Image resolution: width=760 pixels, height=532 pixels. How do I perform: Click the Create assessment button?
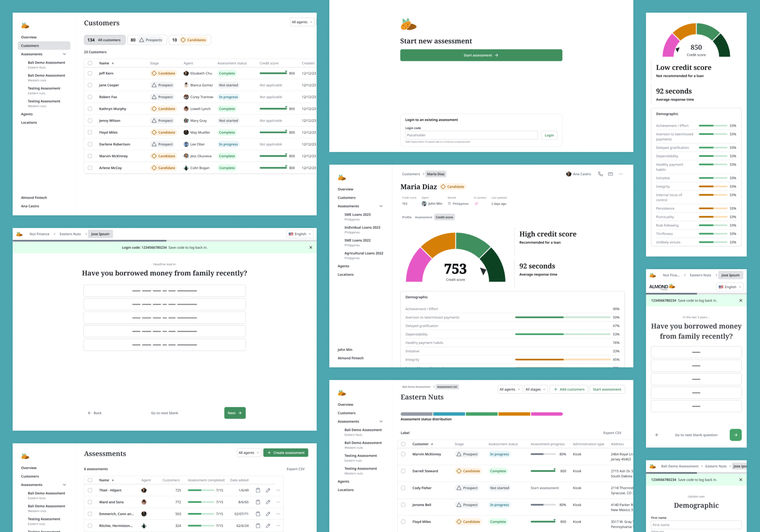[x=285, y=453]
